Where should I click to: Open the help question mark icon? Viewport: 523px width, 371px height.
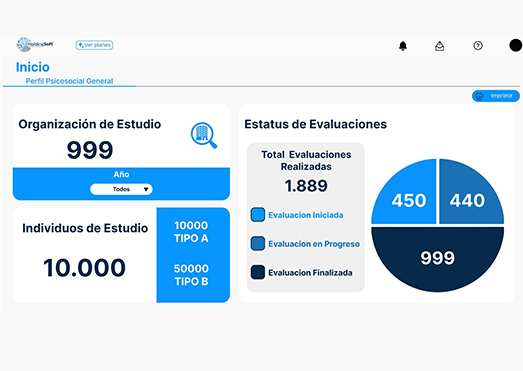pos(478,45)
